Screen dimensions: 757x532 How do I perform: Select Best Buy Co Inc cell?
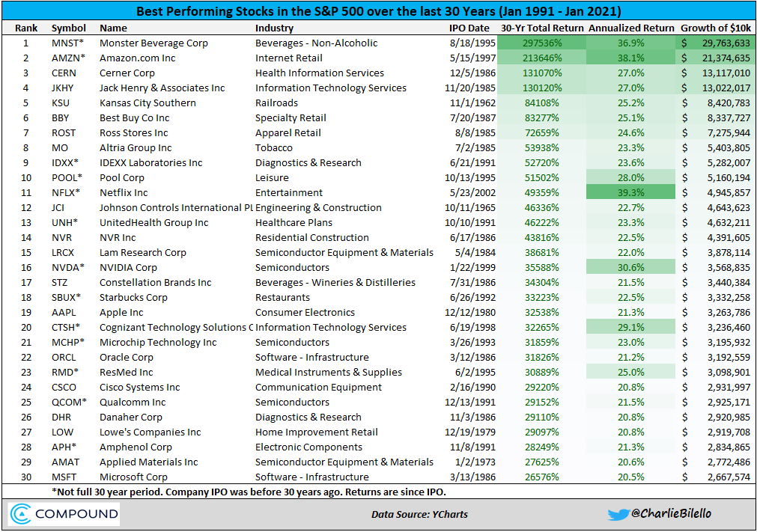tap(134, 117)
